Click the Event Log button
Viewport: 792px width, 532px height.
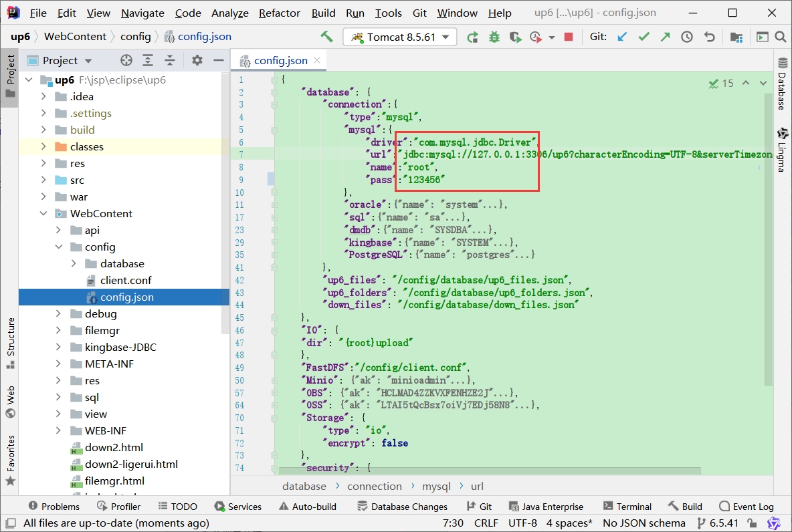click(x=746, y=507)
